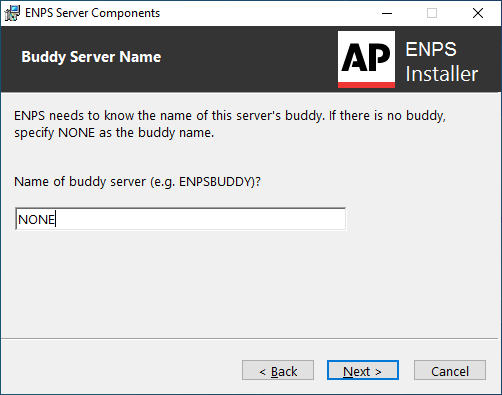
Task: Go back with the Back button
Action: [x=278, y=370]
